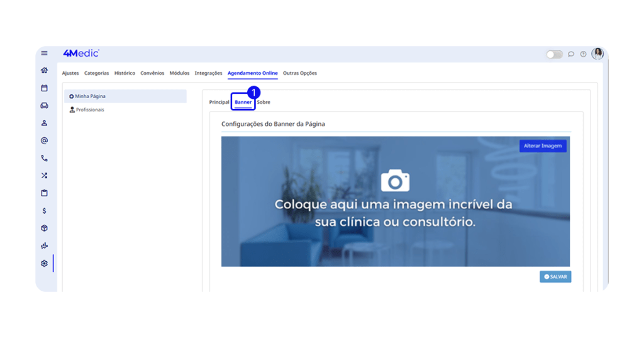644x338 pixels.
Task: Go to the home icon in sidebar
Action: [x=44, y=70]
